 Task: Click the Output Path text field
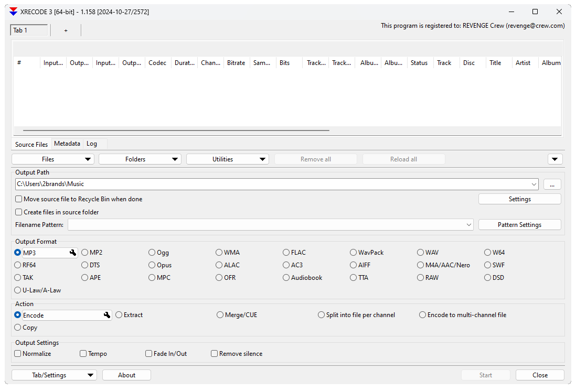coord(273,184)
